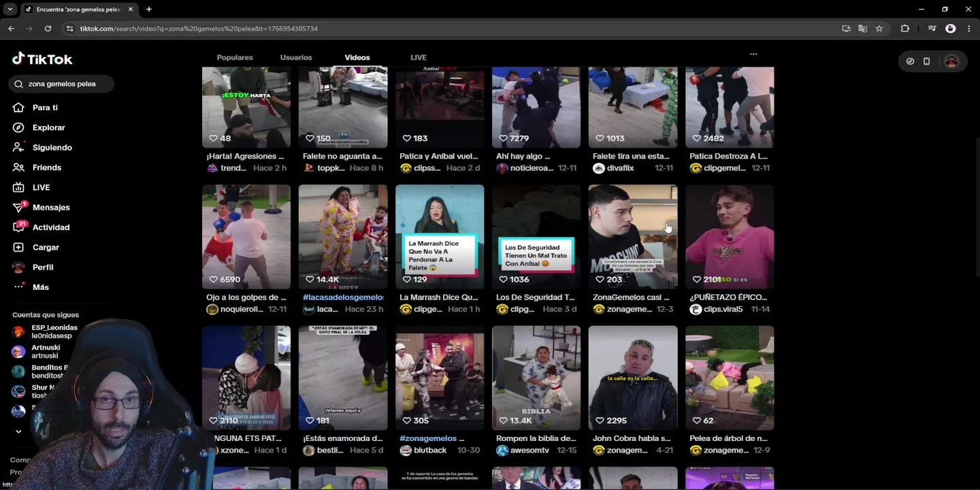The height and width of the screenshot is (490, 980).
Task: Open #lacasadelosgemelo: hashtag title link
Action: (343, 297)
